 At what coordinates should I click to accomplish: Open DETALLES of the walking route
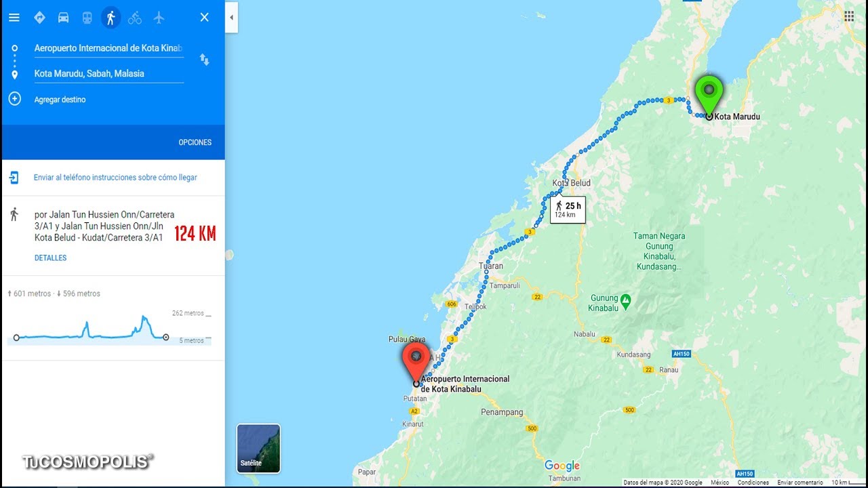(50, 258)
